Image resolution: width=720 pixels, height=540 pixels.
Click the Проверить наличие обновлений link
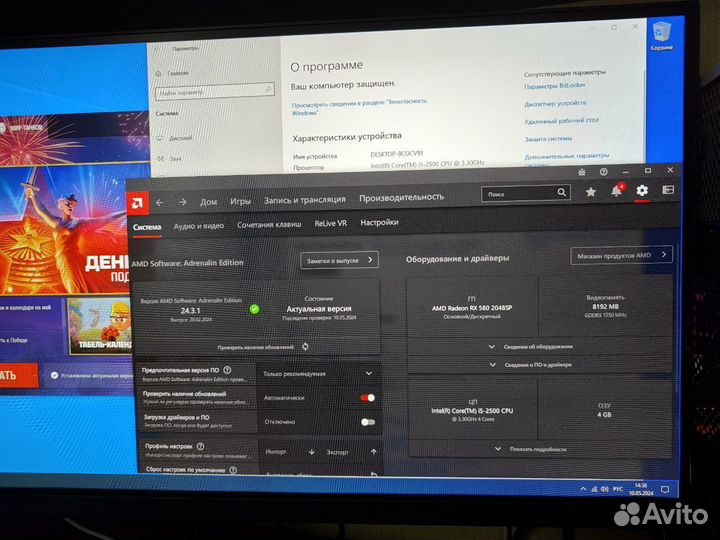(256, 347)
